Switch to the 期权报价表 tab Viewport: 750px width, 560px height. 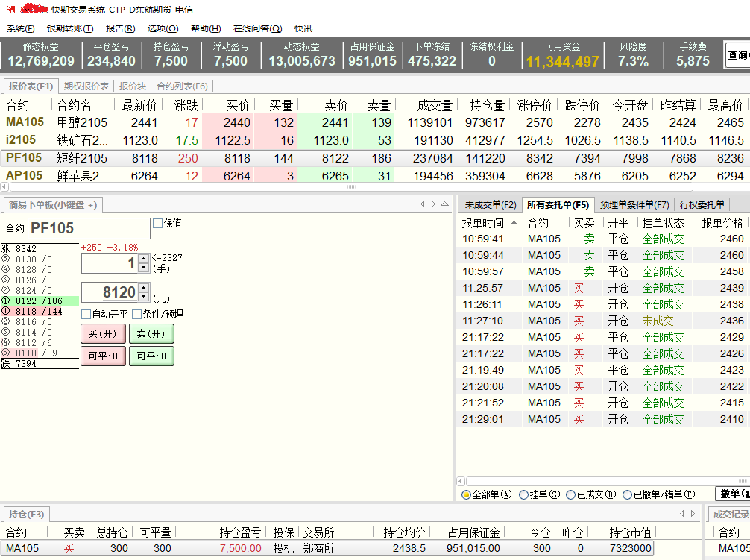[86, 86]
